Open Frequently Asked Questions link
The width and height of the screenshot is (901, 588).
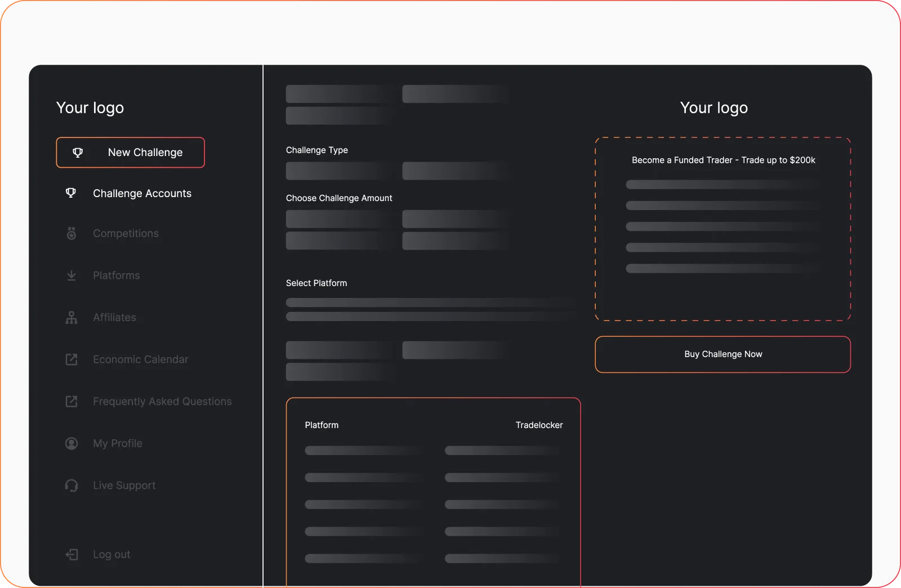162,402
